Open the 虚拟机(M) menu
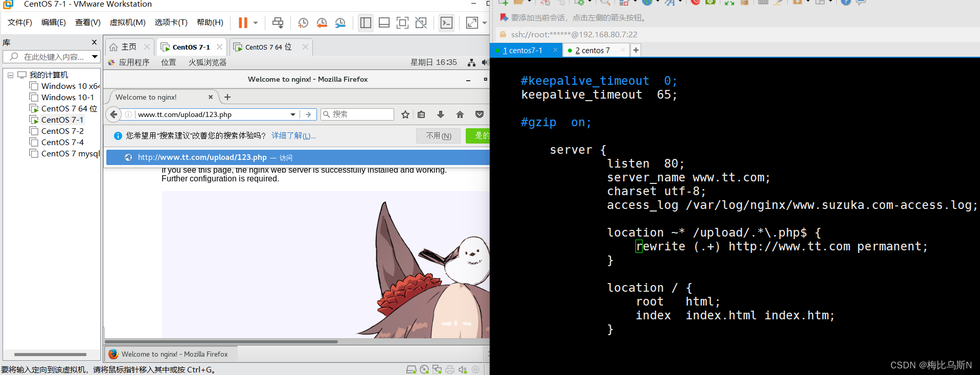 (x=128, y=22)
